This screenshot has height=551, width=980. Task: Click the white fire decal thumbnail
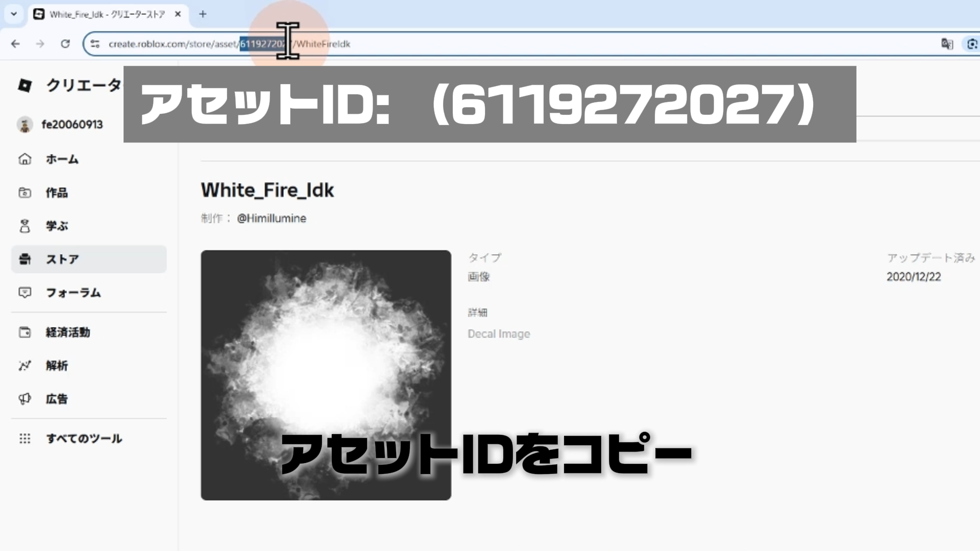pyautogui.click(x=326, y=375)
